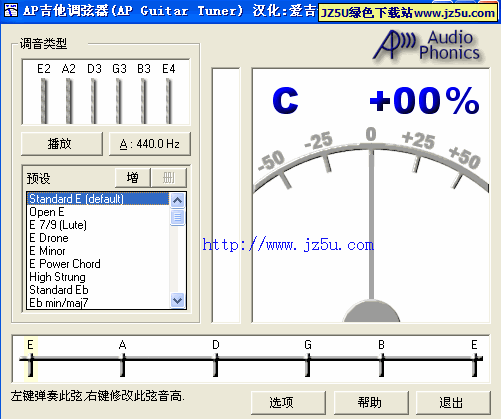Viewport: 501px width, 419px height.
Task: Click the E2 string icon
Action: (44, 100)
